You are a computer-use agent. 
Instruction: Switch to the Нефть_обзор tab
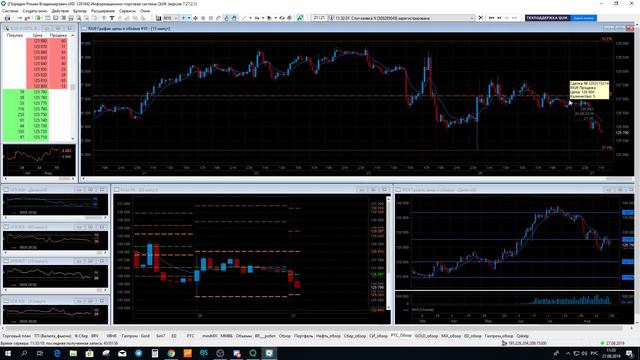328,336
